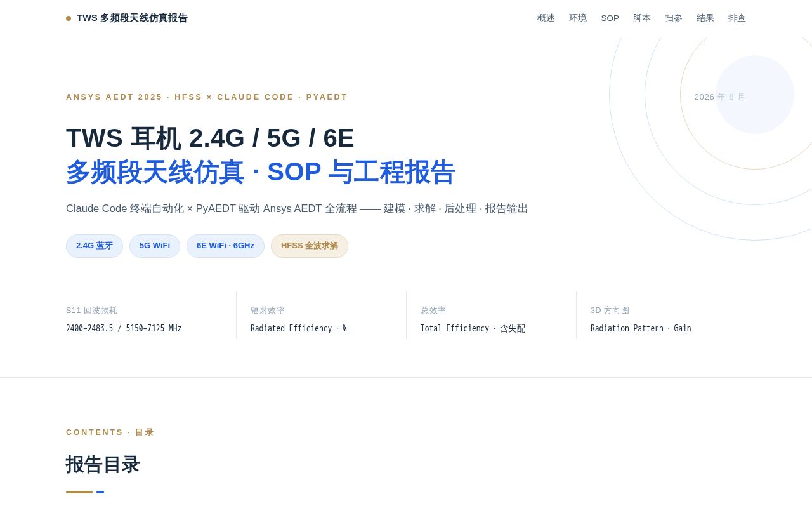
Task: Click the CONTENTS · 目录 label
Action: 110,432
